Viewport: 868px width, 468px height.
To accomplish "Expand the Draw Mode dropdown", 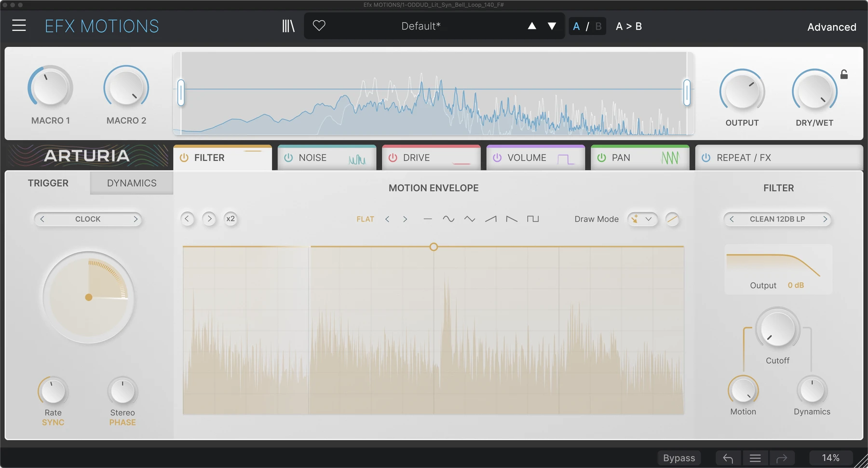I will tap(643, 219).
